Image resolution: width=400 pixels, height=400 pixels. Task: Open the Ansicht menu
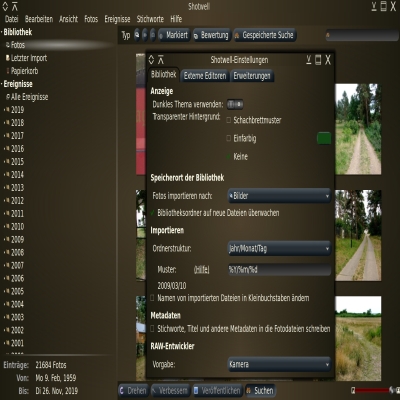click(x=68, y=19)
